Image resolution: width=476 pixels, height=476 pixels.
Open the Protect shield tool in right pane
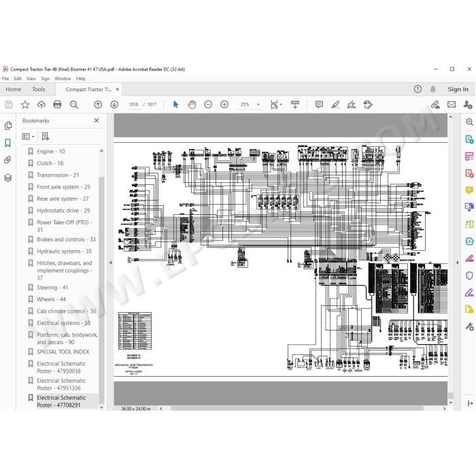click(469, 275)
